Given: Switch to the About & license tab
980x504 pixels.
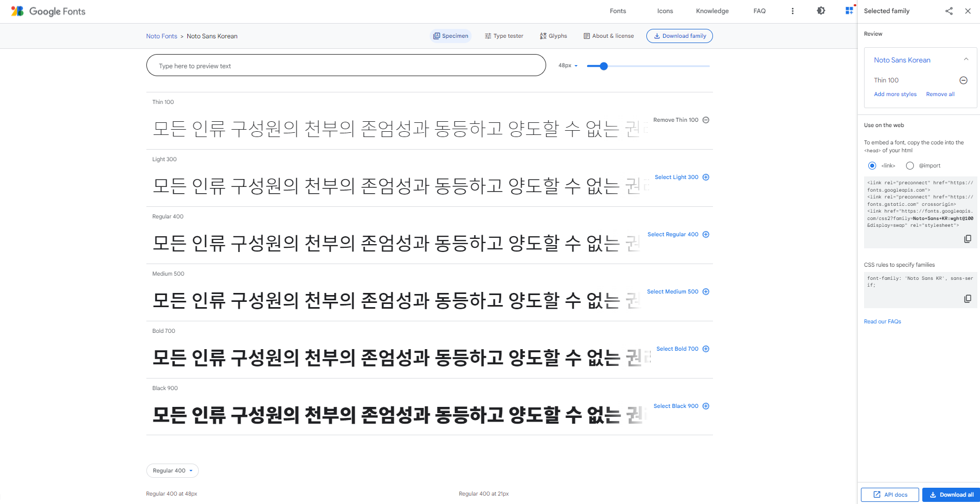Looking at the screenshot, I should tap(609, 36).
